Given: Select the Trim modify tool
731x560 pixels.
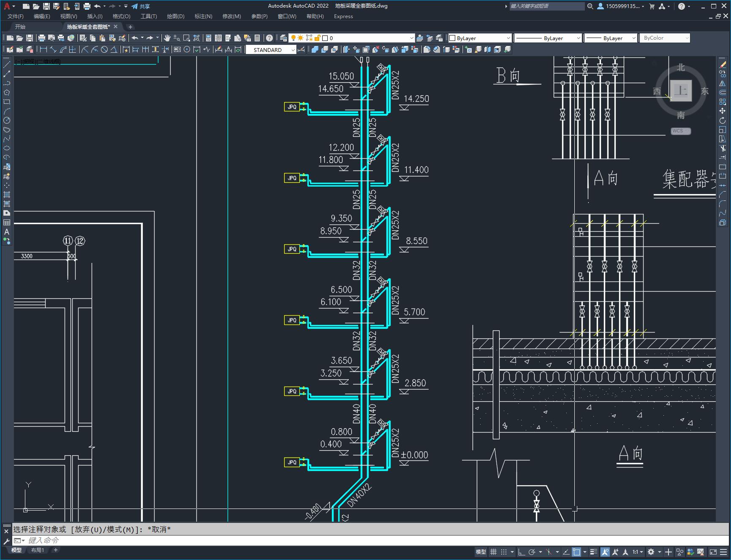Looking at the screenshot, I should [x=723, y=148].
